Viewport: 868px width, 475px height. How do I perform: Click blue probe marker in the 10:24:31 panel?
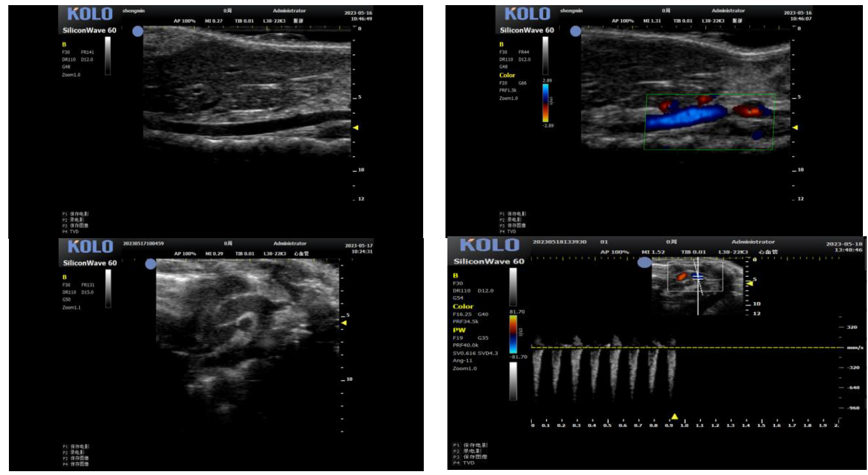tap(150, 263)
